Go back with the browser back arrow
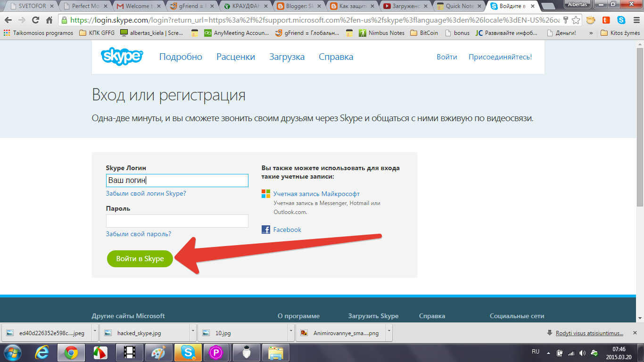644x362 pixels. tap(8, 20)
